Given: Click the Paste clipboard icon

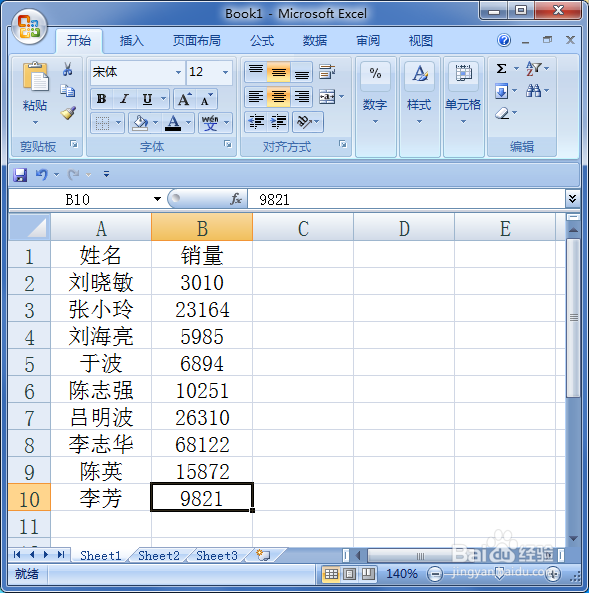Looking at the screenshot, I should [x=36, y=77].
